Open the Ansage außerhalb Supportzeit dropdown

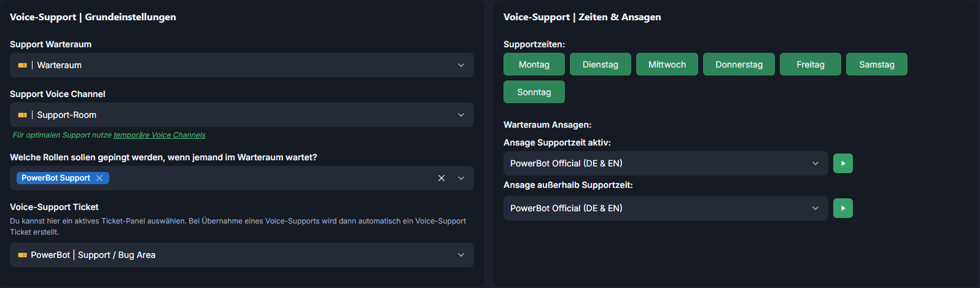click(815, 208)
